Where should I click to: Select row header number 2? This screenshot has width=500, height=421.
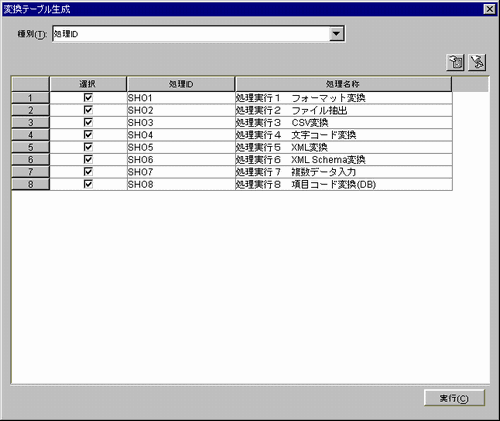pos(30,110)
